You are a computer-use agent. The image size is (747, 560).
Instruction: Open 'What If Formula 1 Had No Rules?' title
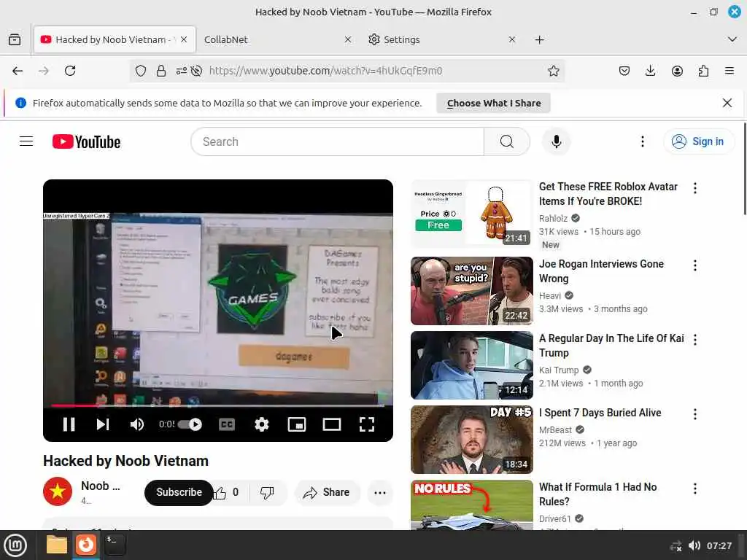598,494
